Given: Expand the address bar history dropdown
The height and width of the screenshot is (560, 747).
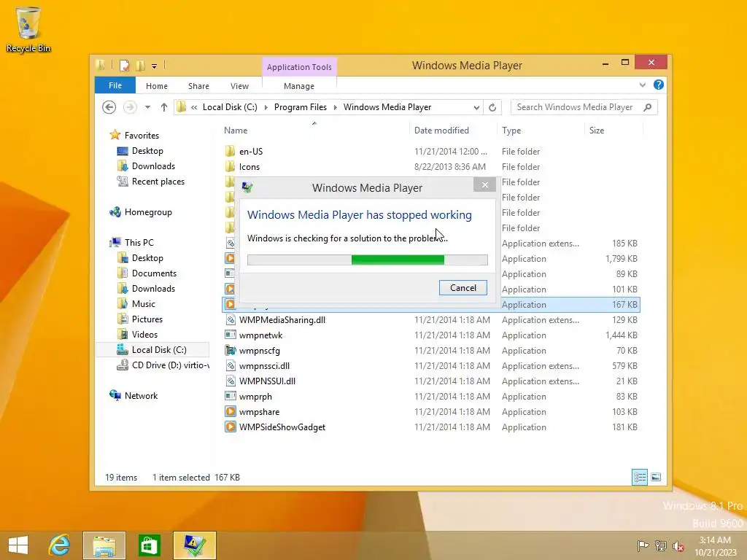Looking at the screenshot, I should 476,108.
